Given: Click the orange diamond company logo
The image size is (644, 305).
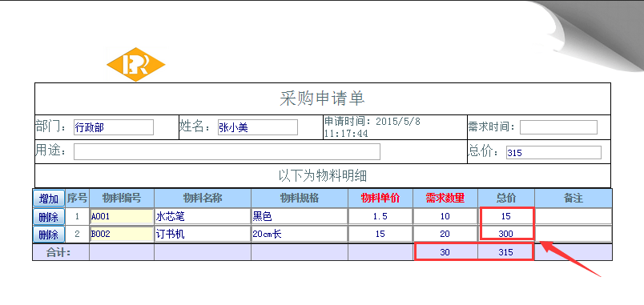Looking at the screenshot, I should click(x=136, y=65).
